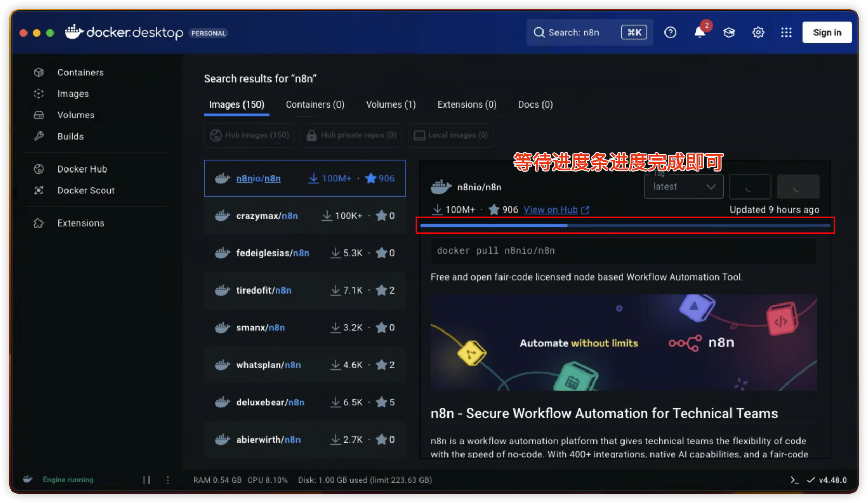Pause the Docker engine in status bar
This screenshot has width=868, height=503.
(146, 480)
